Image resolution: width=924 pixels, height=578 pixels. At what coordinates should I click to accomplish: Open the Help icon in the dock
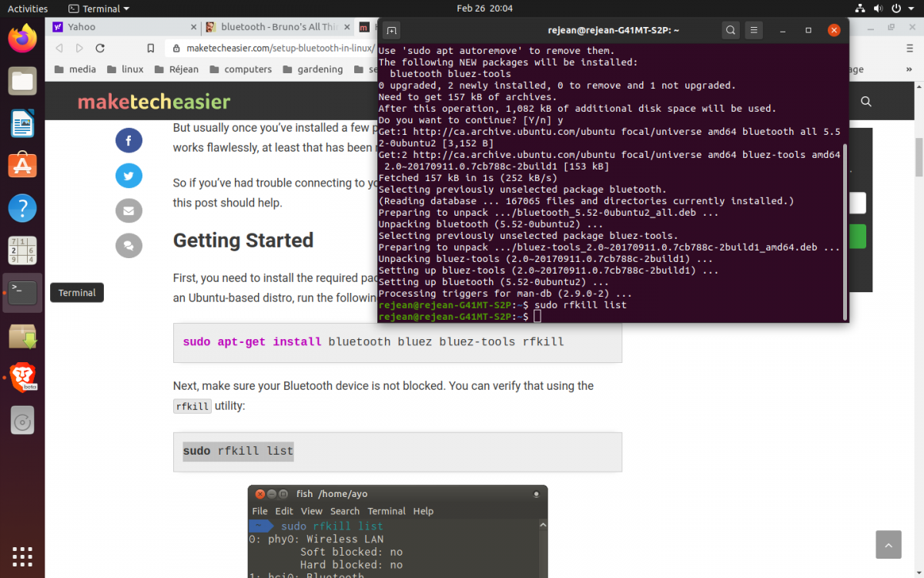click(x=22, y=208)
